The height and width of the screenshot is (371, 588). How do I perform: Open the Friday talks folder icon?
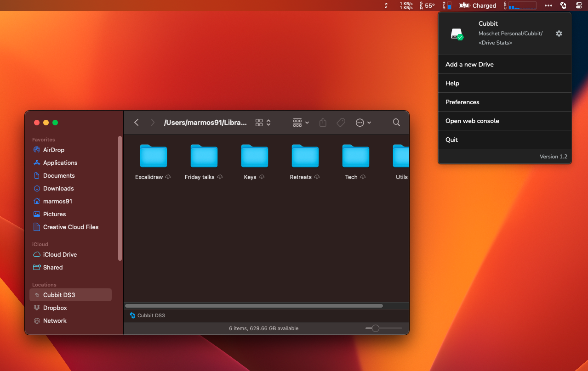point(204,157)
